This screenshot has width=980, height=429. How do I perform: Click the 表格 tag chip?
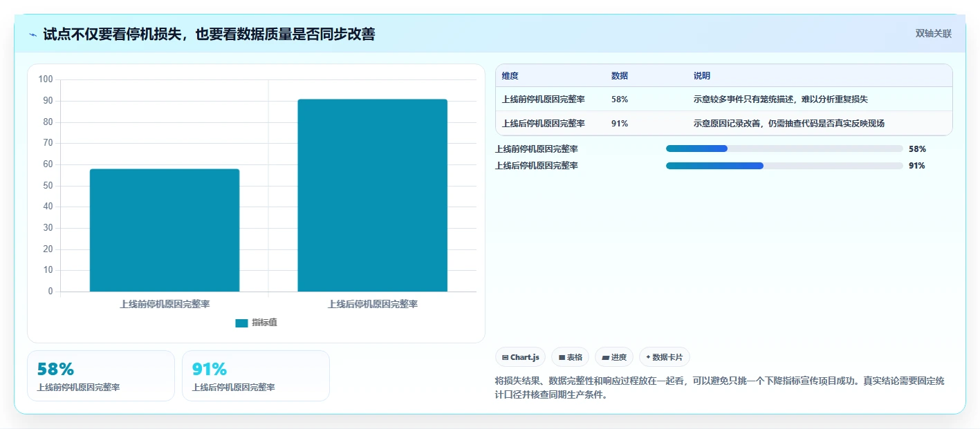[571, 357]
